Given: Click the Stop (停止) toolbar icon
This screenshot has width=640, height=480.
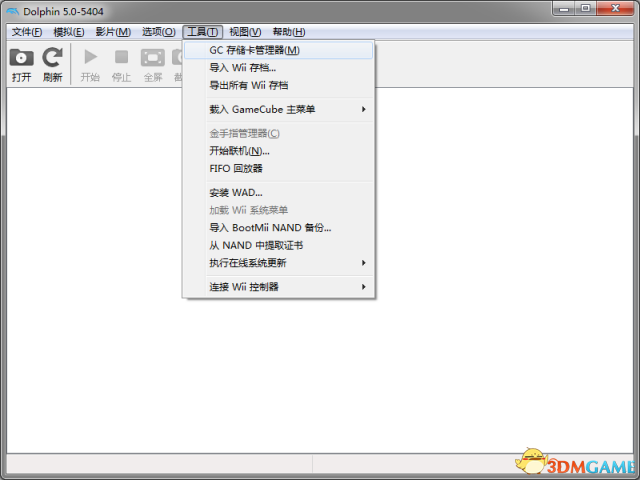Looking at the screenshot, I should (121, 57).
